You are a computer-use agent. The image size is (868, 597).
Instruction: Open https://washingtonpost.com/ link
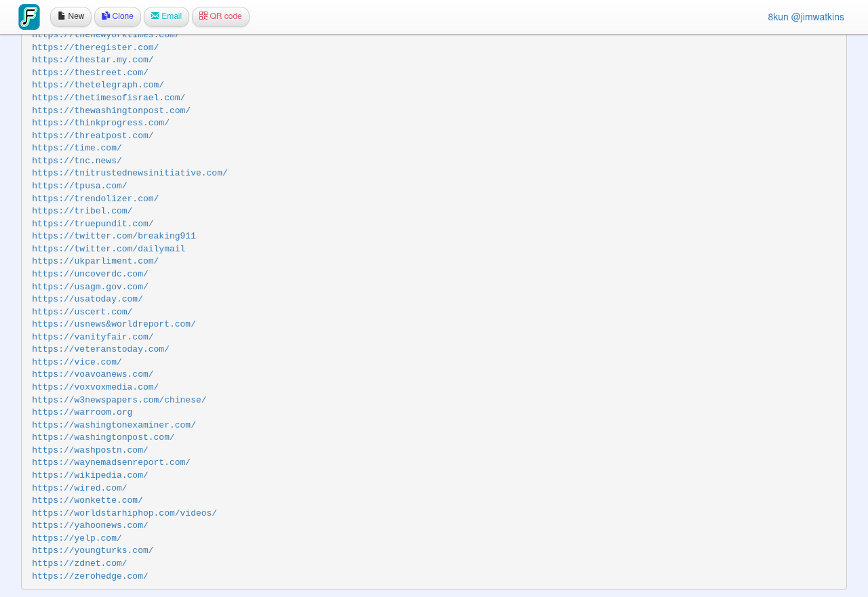pos(104,438)
